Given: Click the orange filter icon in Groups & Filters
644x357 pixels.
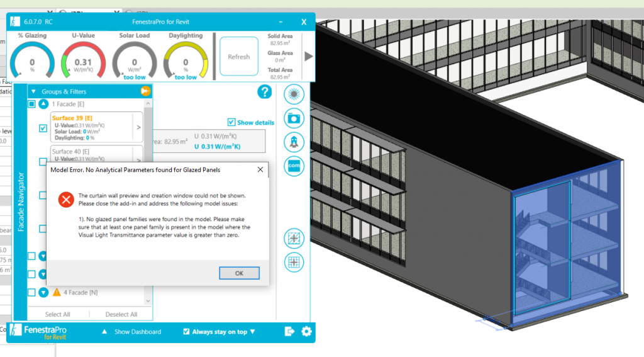Looking at the screenshot, I should pos(145,91).
